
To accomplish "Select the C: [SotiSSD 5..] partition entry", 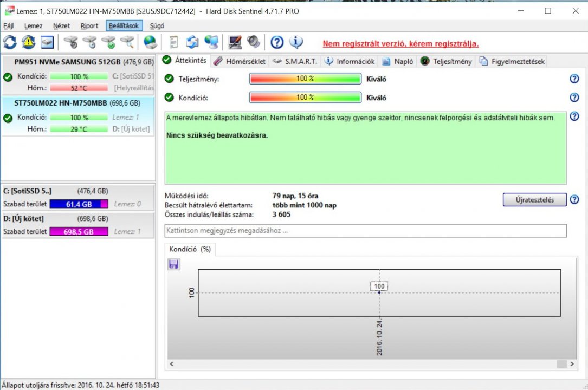I will tap(79, 197).
